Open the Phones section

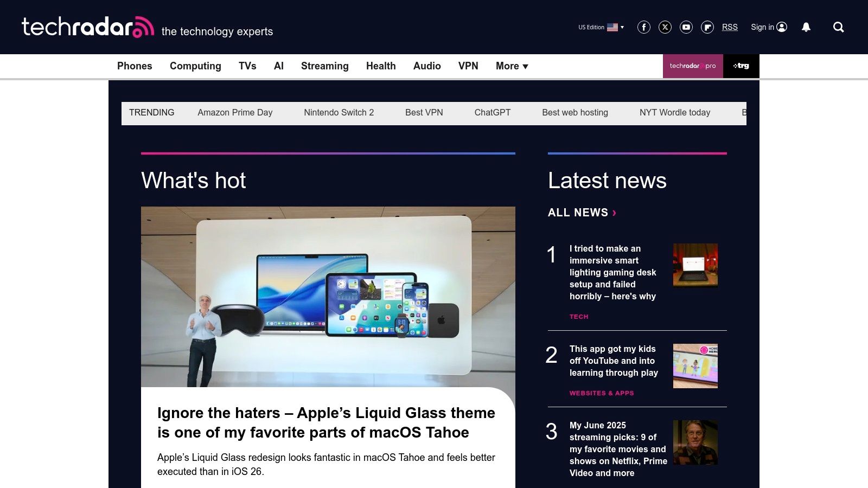135,66
